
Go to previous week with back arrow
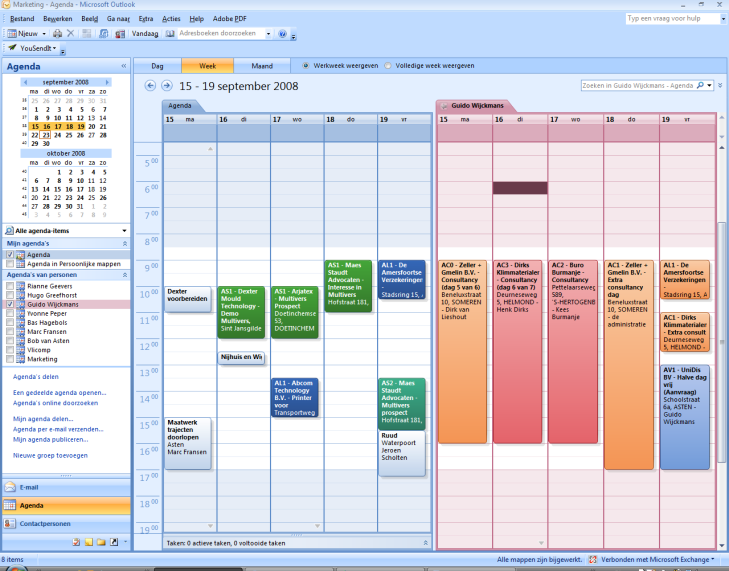click(x=150, y=86)
